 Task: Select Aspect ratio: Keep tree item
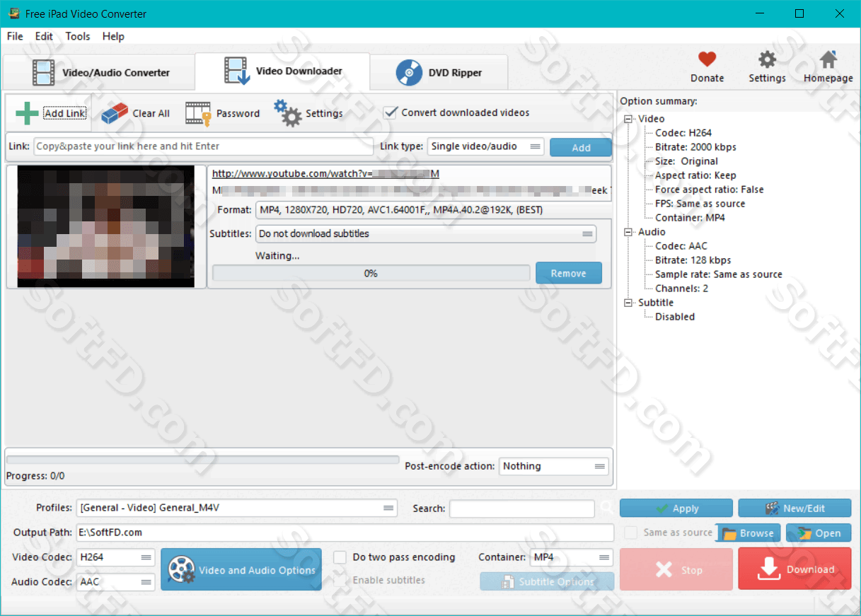(695, 175)
